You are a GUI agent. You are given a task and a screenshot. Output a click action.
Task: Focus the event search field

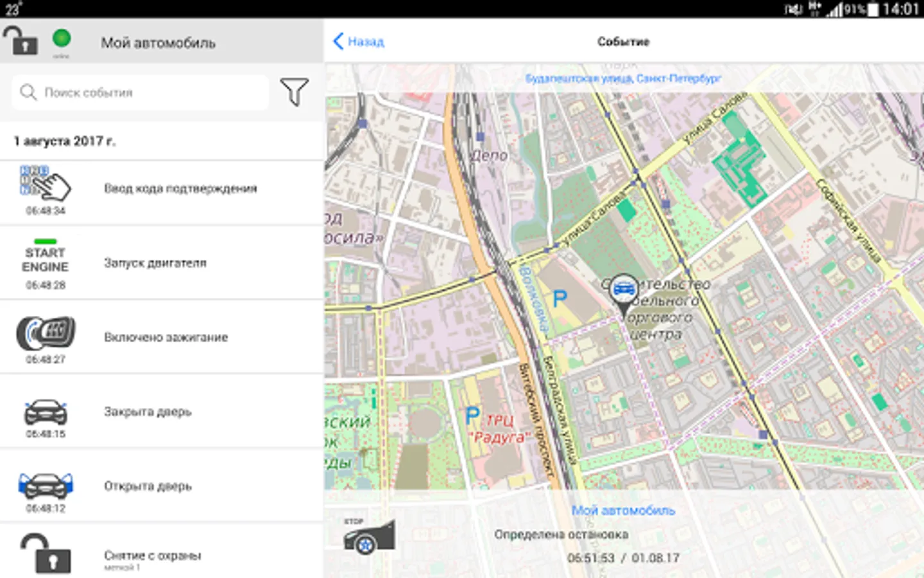pos(141,92)
